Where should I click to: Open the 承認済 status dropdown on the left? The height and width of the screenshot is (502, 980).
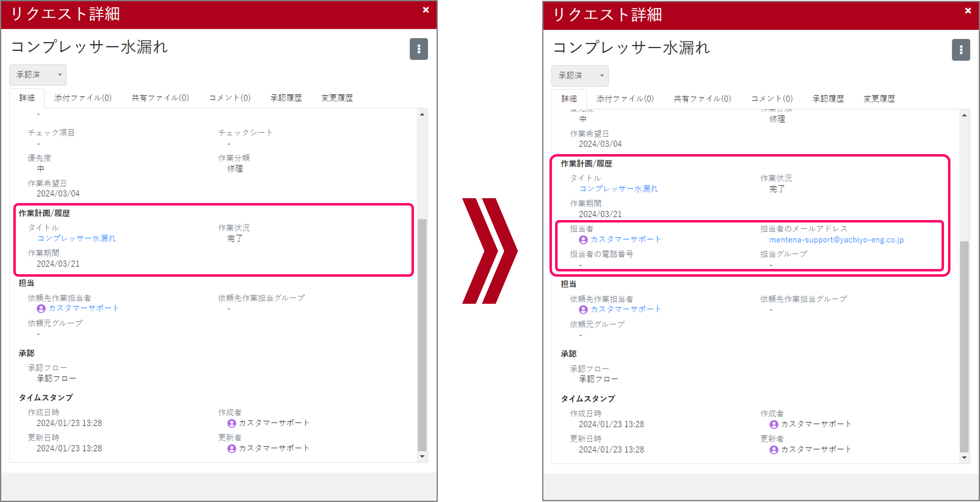(x=38, y=75)
